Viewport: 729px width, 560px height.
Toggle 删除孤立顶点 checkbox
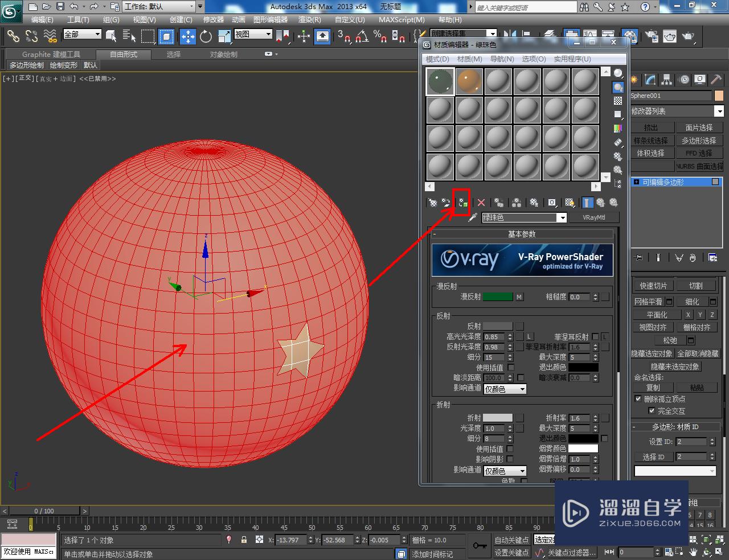click(x=638, y=399)
